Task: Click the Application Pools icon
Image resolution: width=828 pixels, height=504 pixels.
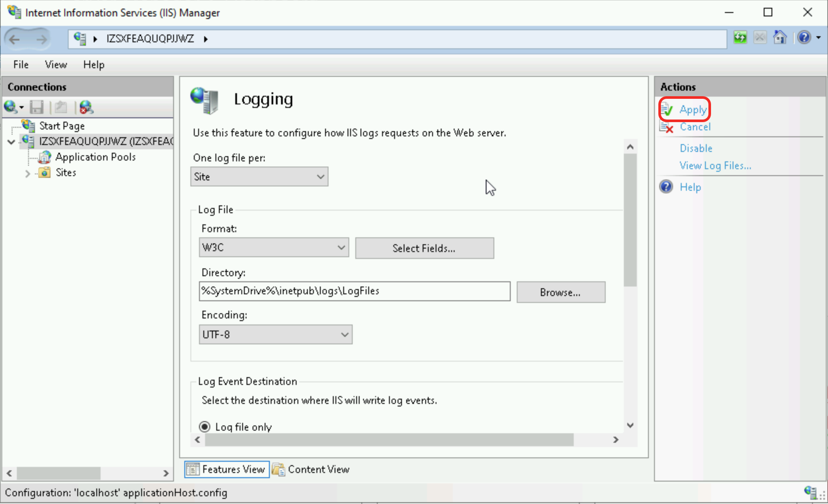Action: pyautogui.click(x=44, y=157)
